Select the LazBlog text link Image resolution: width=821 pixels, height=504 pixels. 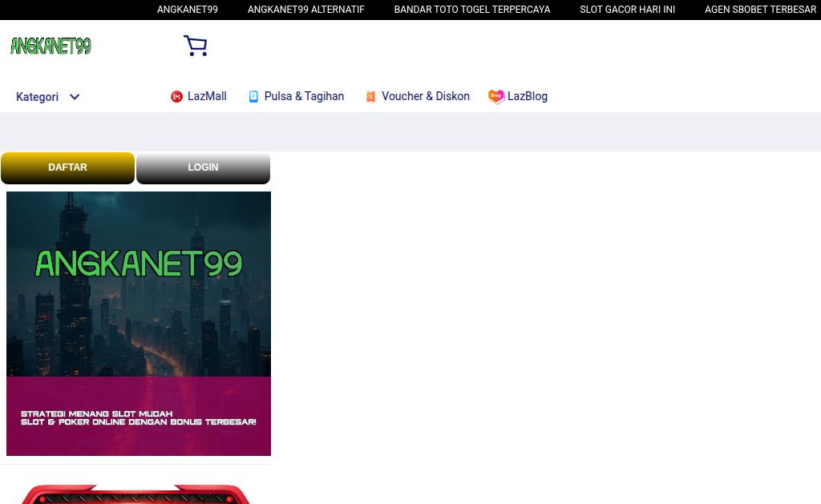[528, 96]
